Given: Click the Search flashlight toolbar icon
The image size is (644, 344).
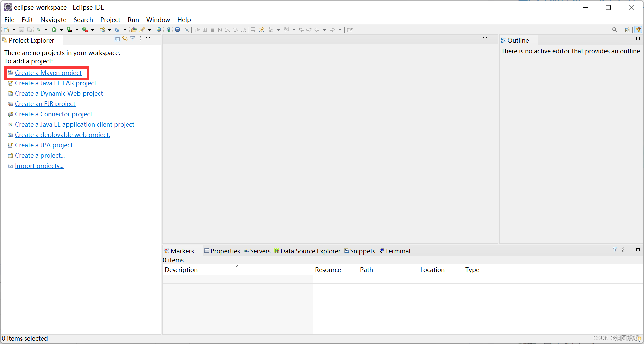Looking at the screenshot, I should pos(142,30).
